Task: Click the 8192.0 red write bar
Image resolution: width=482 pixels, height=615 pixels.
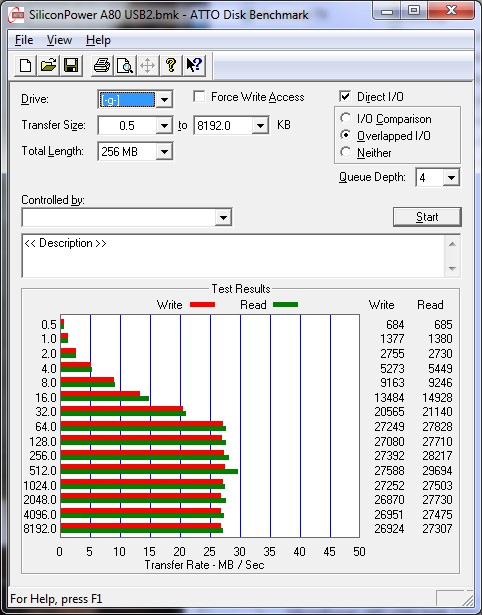Action: (x=141, y=526)
